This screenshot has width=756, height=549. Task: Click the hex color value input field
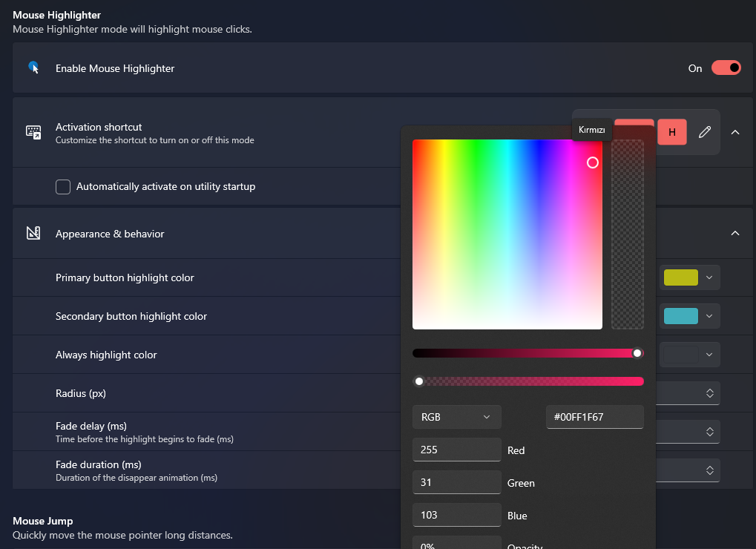tap(594, 417)
